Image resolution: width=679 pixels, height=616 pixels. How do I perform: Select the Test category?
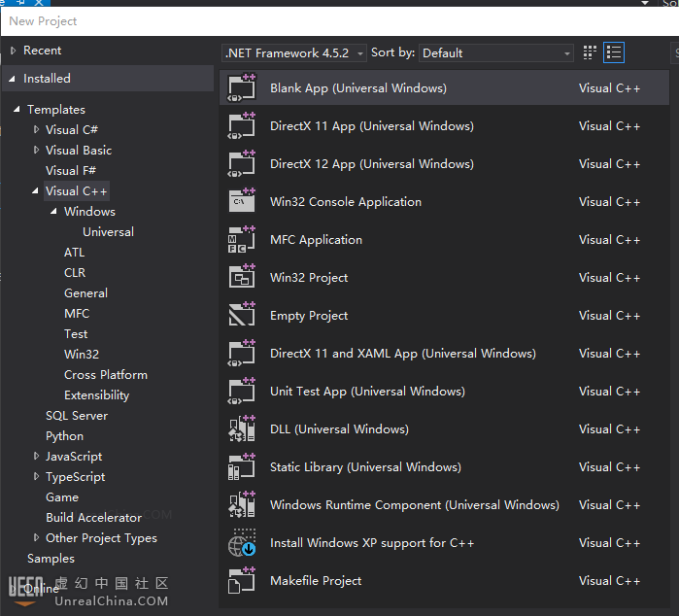click(x=76, y=334)
